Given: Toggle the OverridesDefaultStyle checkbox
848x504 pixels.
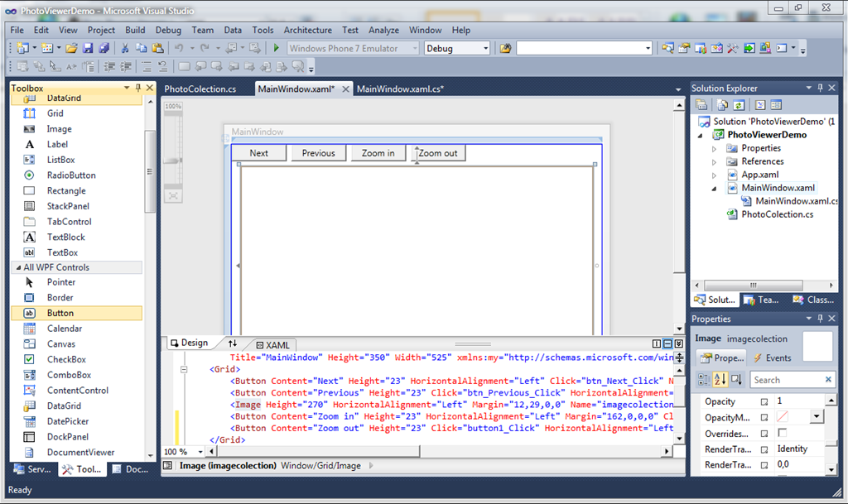Looking at the screenshot, I should [782, 433].
